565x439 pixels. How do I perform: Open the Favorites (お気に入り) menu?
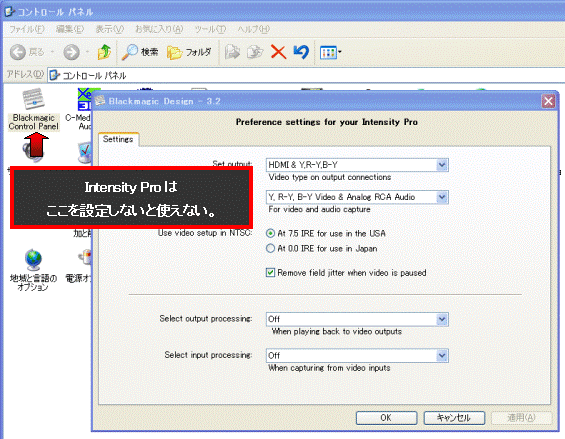159,29
